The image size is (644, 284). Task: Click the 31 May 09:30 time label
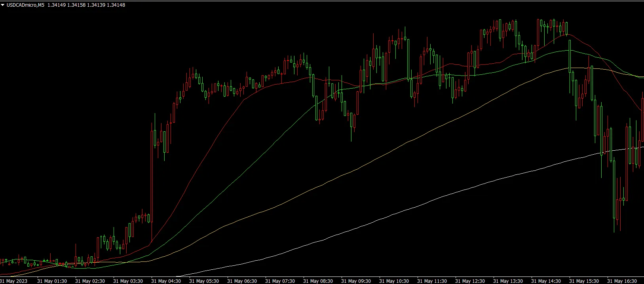point(356,281)
